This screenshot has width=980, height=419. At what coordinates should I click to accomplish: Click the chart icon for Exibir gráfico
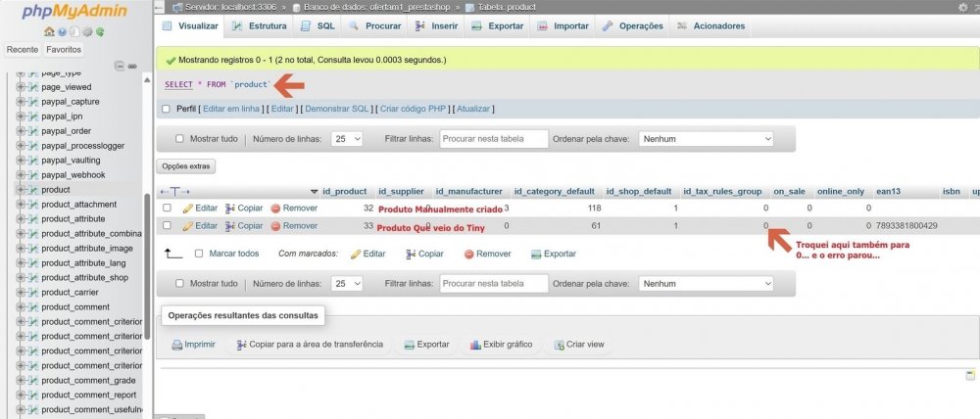[475, 345]
